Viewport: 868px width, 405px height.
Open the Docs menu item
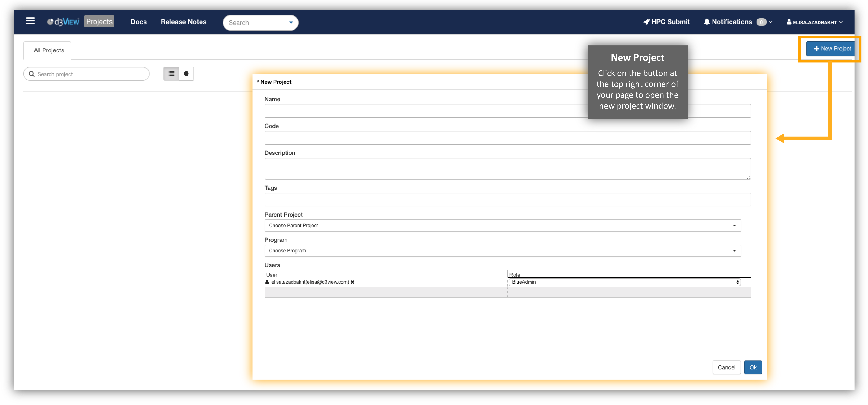tap(138, 22)
